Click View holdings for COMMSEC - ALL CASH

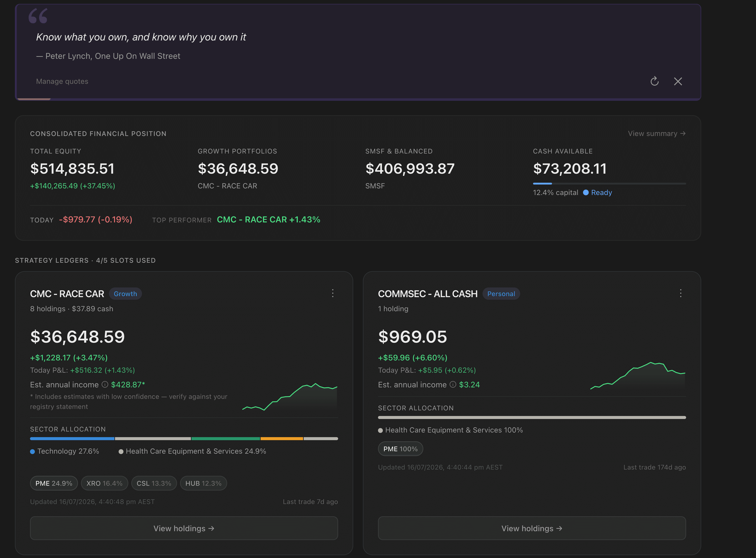click(x=532, y=528)
